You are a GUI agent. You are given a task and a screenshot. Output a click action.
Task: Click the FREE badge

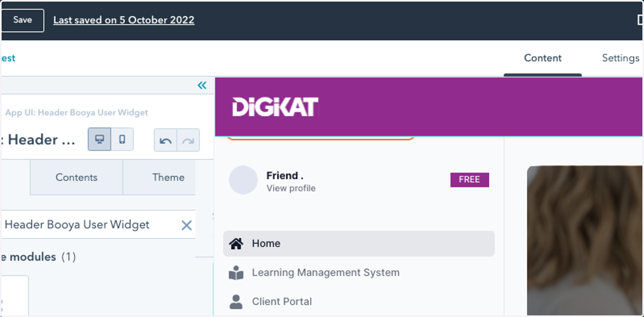(x=470, y=179)
